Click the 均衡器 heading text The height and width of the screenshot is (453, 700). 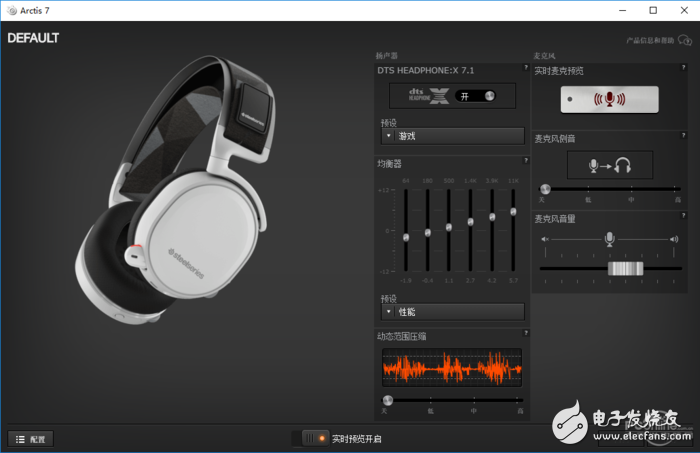(x=389, y=164)
